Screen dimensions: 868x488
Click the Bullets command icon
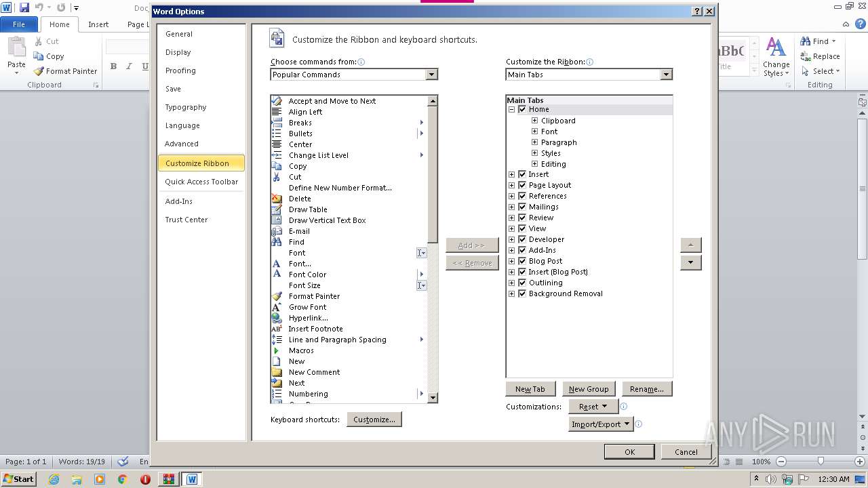[277, 134]
